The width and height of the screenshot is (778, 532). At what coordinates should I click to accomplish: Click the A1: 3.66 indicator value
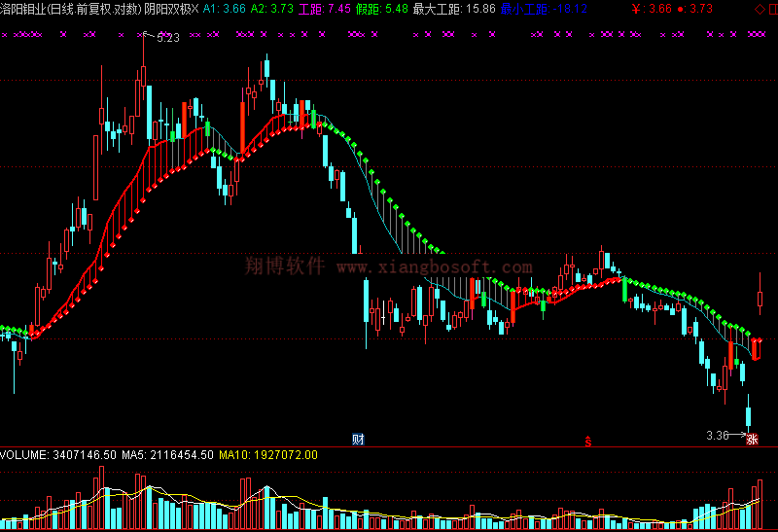(224, 9)
